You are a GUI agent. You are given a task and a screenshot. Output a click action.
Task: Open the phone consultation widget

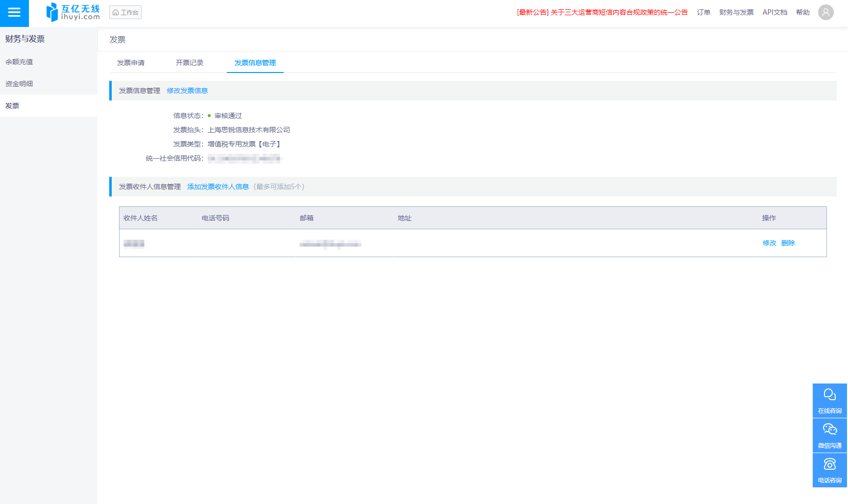[829, 470]
